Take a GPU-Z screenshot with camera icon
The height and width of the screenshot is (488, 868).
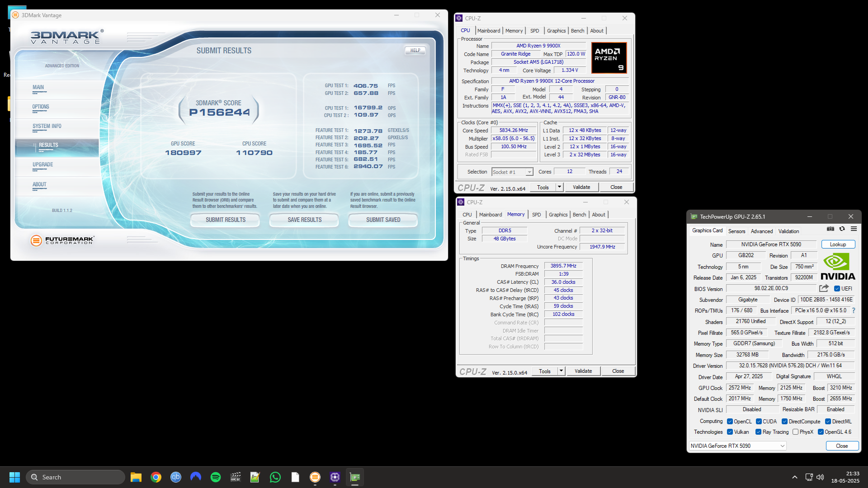click(830, 229)
